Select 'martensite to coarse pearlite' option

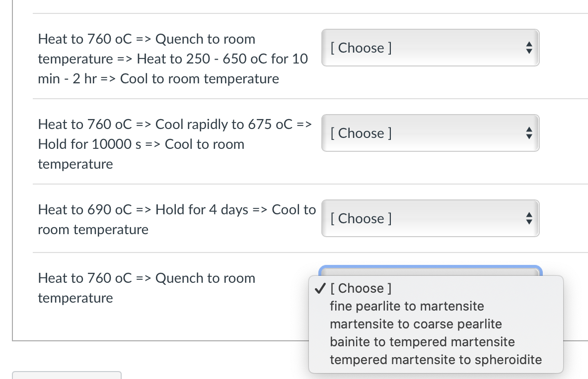416,324
